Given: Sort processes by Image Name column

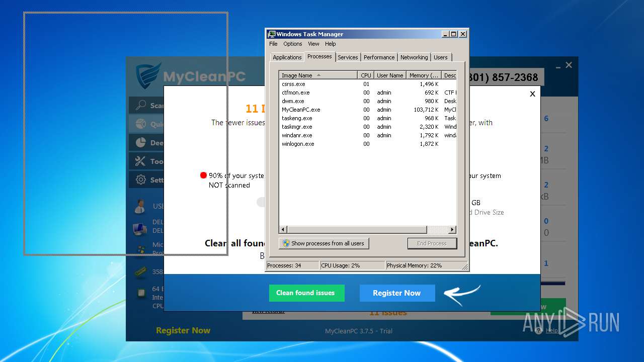Looking at the screenshot, I should tap(318, 75).
